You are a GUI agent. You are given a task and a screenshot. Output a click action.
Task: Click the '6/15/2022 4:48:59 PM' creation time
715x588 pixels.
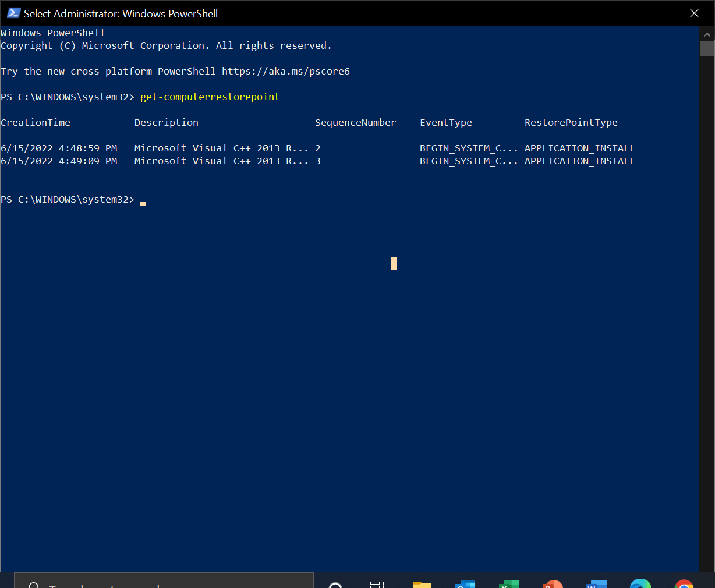59,148
